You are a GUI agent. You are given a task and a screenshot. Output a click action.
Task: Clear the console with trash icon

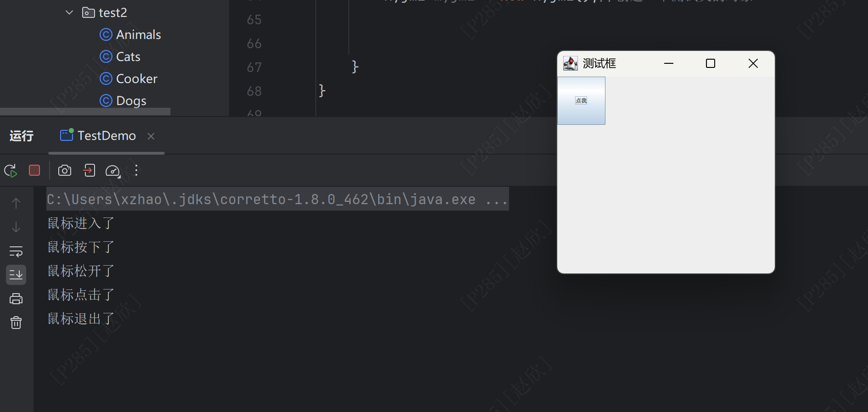tap(16, 323)
